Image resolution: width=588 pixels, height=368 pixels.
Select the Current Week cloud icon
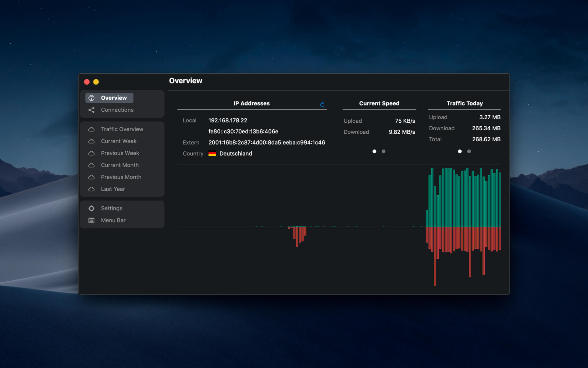click(x=91, y=141)
